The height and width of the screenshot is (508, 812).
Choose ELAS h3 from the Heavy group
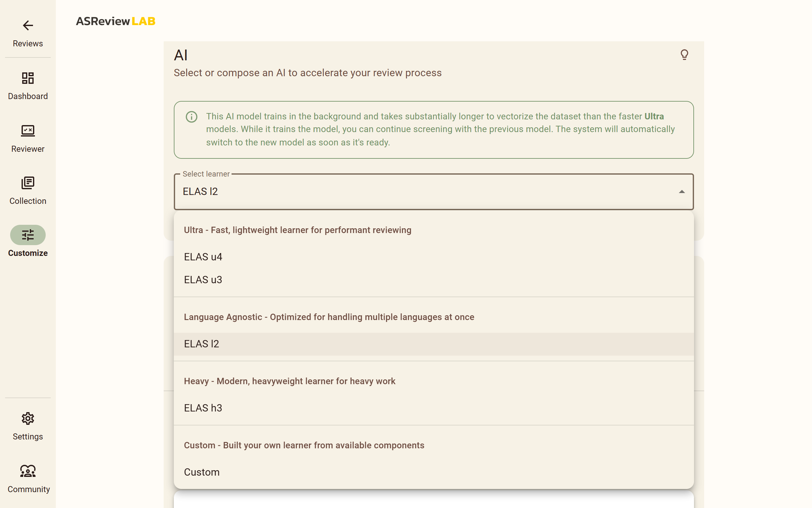click(434, 408)
